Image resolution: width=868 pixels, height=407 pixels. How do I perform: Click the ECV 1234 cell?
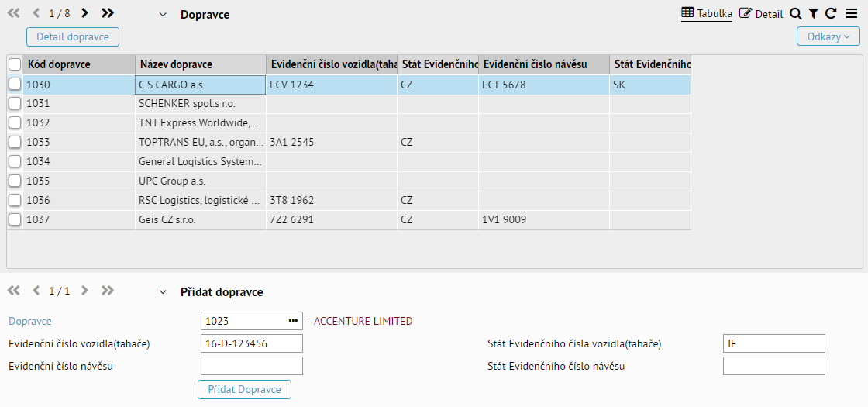coord(332,85)
